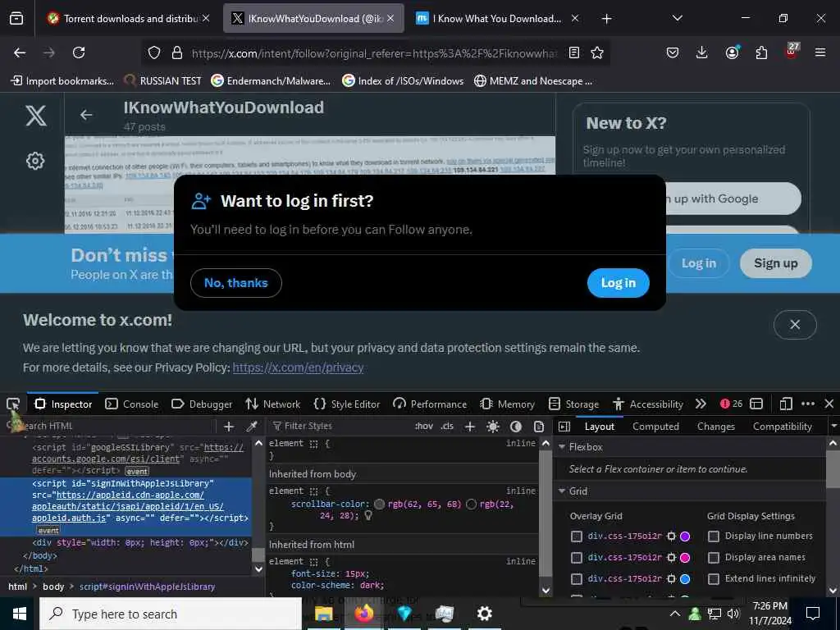Bookmark this page with the star icon

coord(597,52)
